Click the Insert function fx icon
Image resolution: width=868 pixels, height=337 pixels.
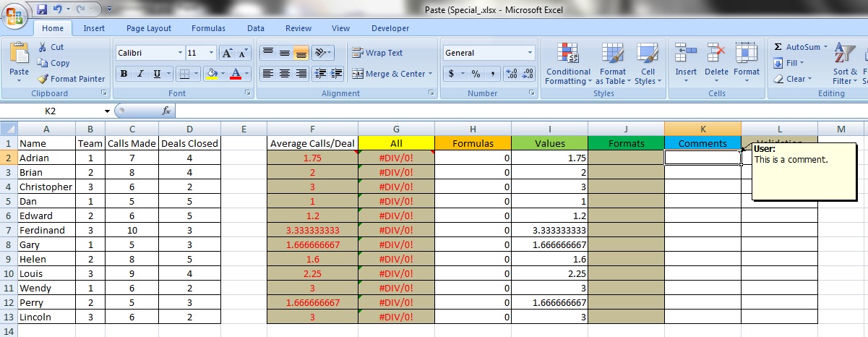166,111
